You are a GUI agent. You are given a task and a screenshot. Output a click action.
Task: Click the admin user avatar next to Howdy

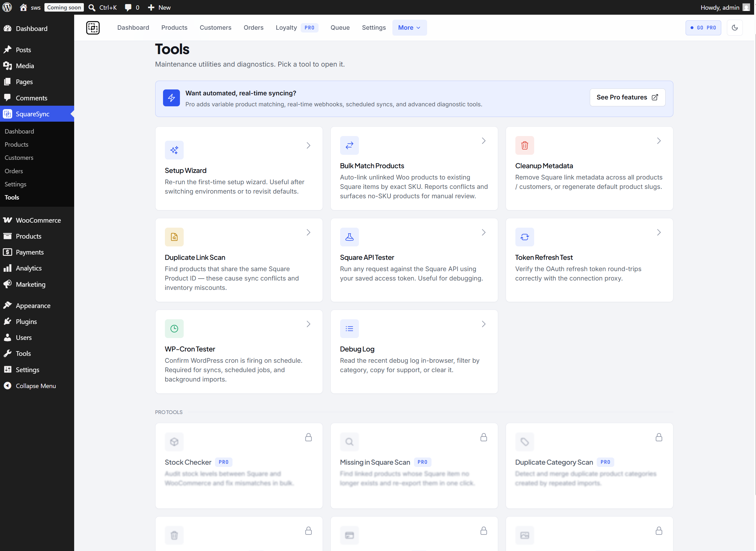click(746, 7)
